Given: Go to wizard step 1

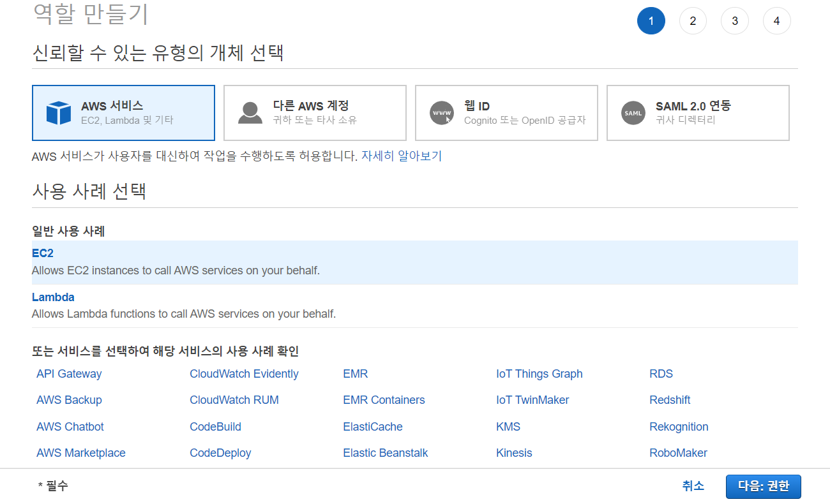Looking at the screenshot, I should [x=651, y=21].
